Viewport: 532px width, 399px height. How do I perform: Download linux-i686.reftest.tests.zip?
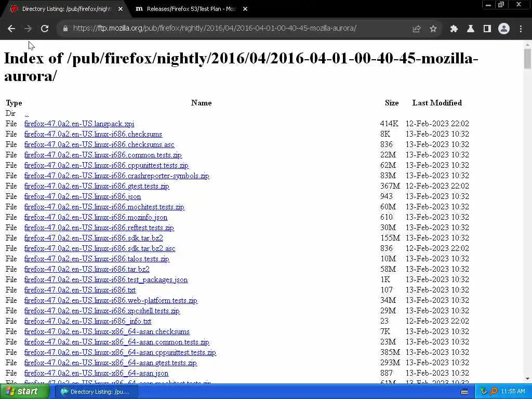click(99, 228)
